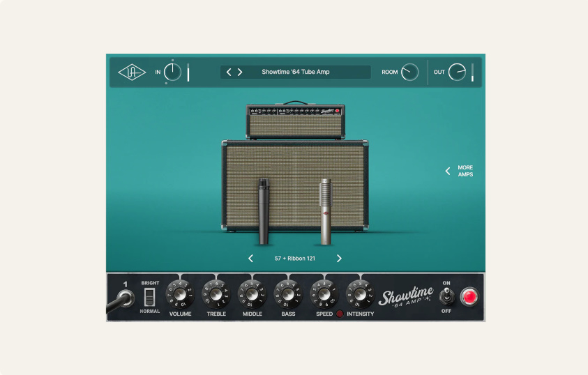This screenshot has height=375, width=588.
Task: Click the tremolo SPEED knob
Action: pyautogui.click(x=324, y=295)
